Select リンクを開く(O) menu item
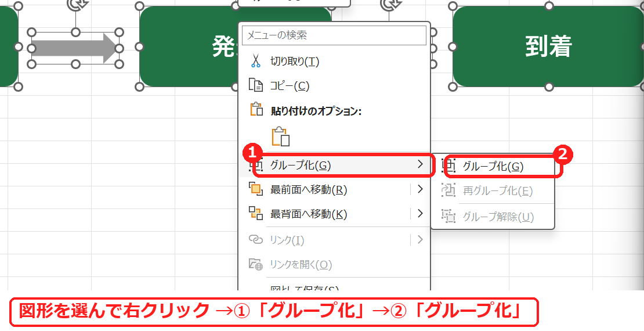The height and width of the screenshot is (331, 644). click(334, 264)
